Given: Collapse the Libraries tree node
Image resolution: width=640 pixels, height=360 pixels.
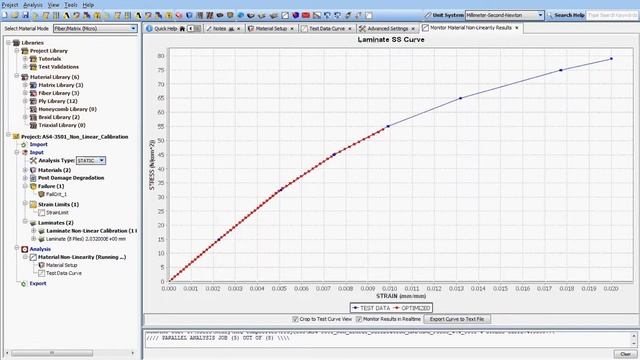Looking at the screenshot, I should [x=8, y=42].
